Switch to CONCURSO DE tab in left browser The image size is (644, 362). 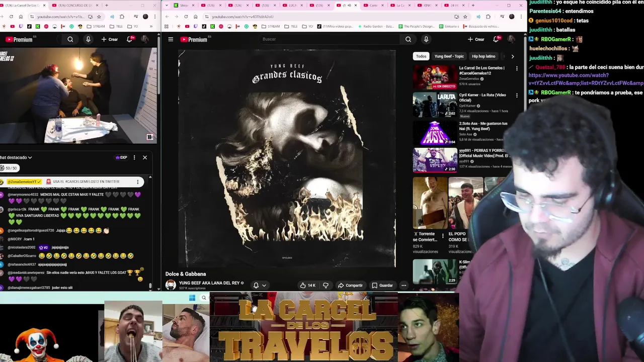[x=75, y=5]
